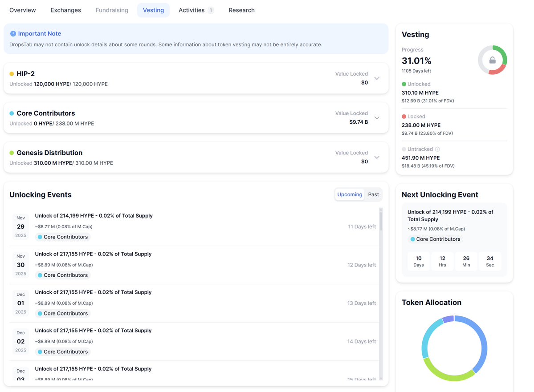Viewport: 534px width, 392px height.
Task: Click the '10 Days' countdown cell
Action: pos(419,261)
